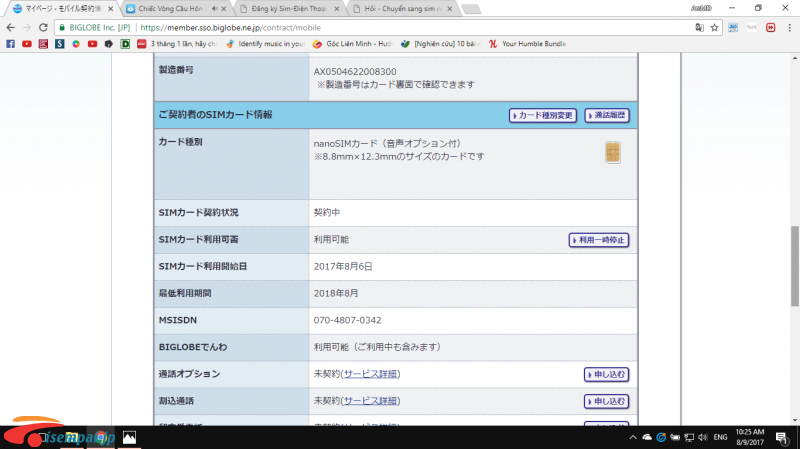This screenshot has height=449, width=800.
Task: Click the browser back arrow
Action: (10, 28)
